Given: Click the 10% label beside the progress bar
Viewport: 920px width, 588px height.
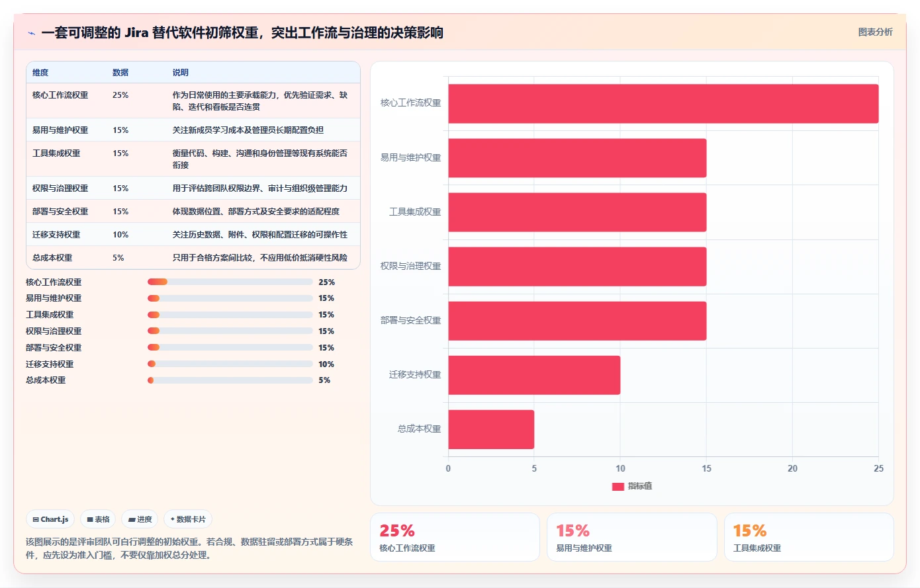Looking at the screenshot, I should pyautogui.click(x=326, y=364).
